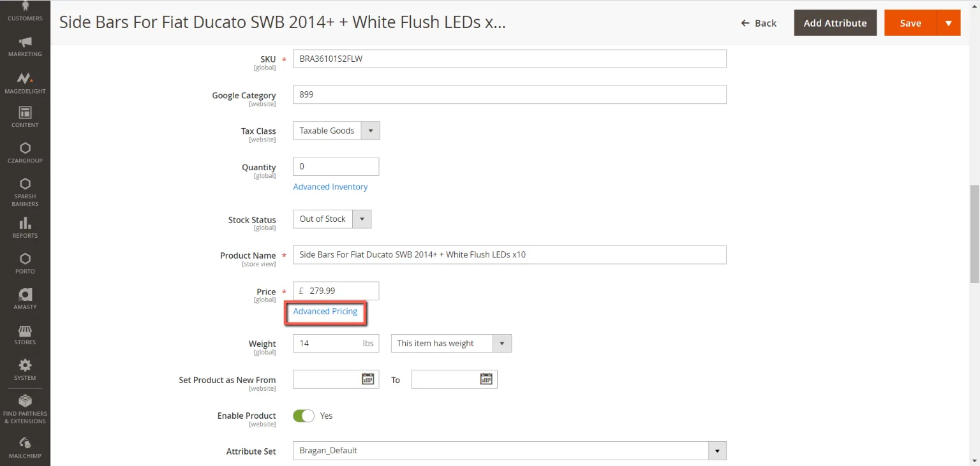Screen dimensions: 980x466
Task: Focus the Quantity input field
Action: click(x=336, y=166)
